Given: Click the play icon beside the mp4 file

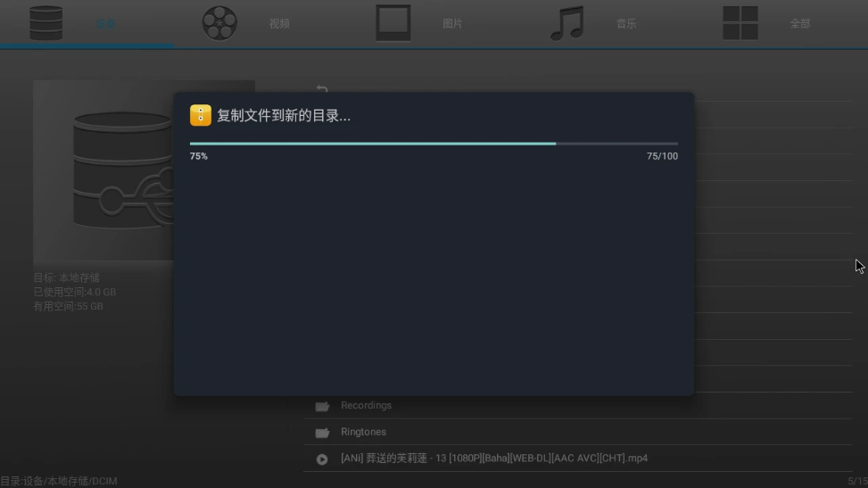Looking at the screenshot, I should coord(322,459).
